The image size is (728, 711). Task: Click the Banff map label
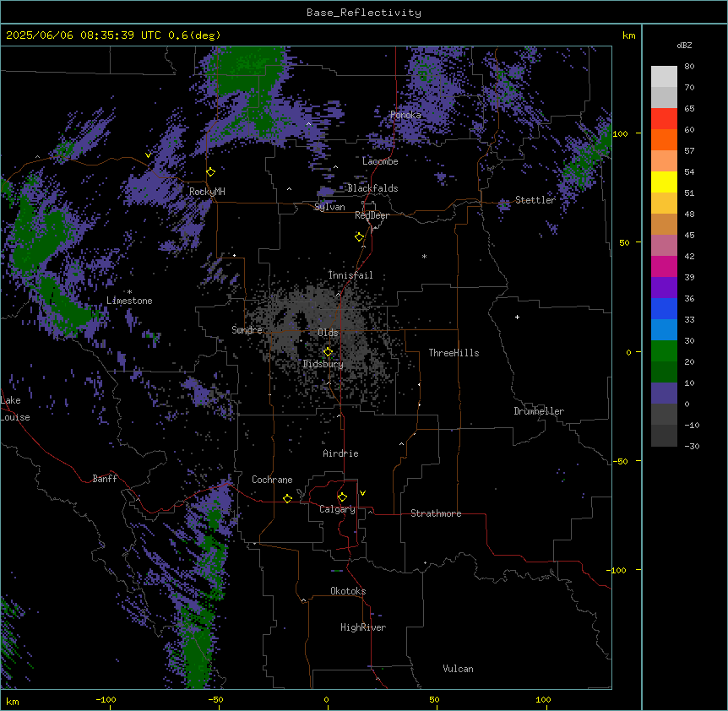click(105, 479)
